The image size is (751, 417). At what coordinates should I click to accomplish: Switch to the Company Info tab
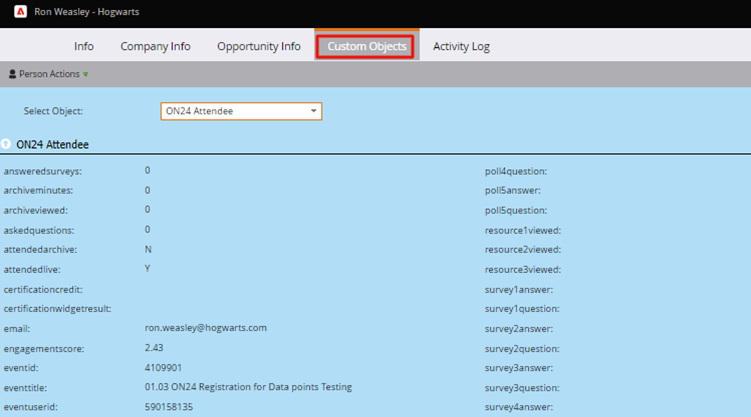[155, 46]
